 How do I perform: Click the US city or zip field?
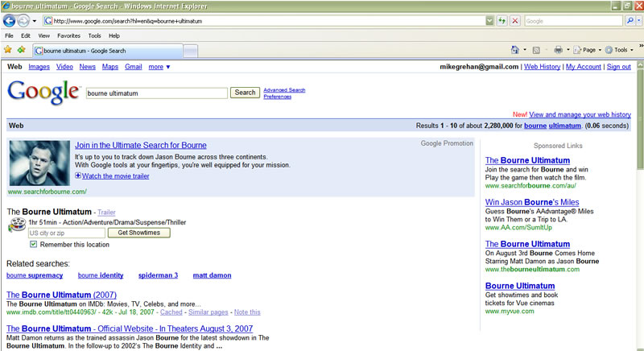[x=67, y=233]
